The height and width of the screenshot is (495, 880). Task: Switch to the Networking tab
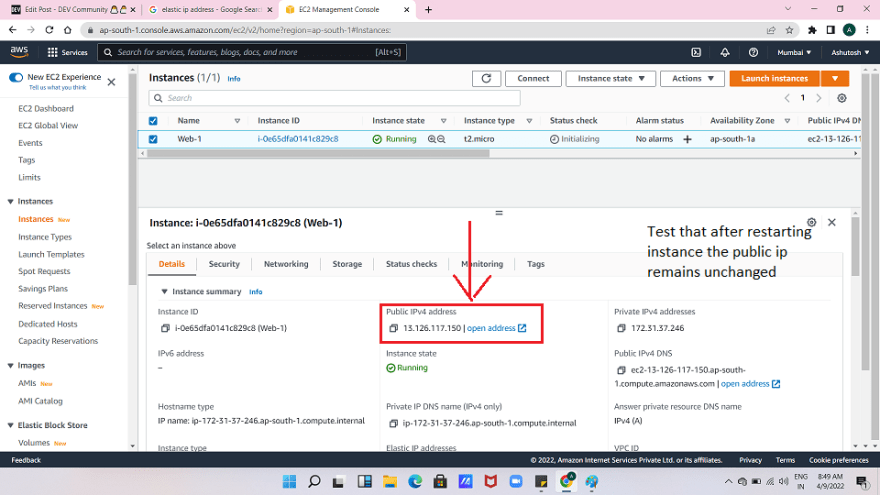point(286,264)
